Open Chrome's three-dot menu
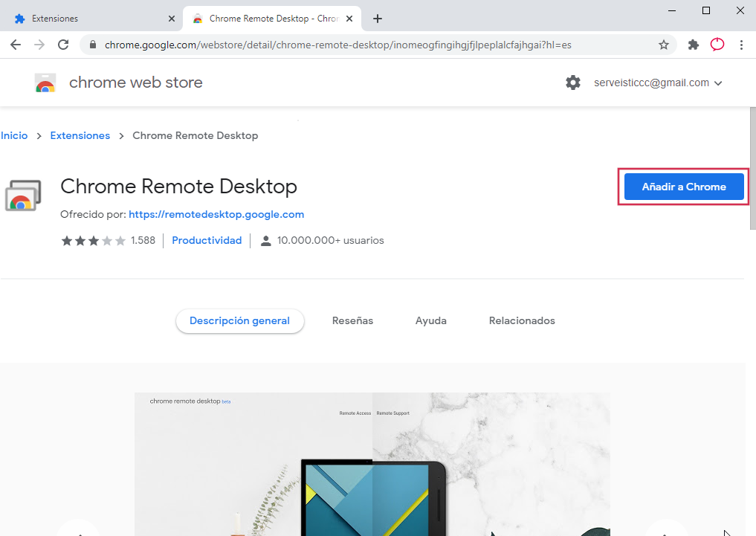 pyautogui.click(x=742, y=45)
